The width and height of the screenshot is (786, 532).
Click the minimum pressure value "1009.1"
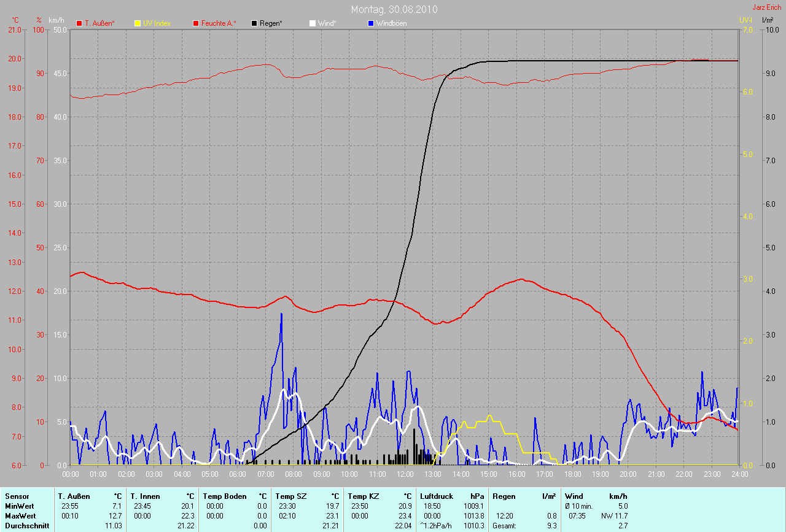[475, 506]
